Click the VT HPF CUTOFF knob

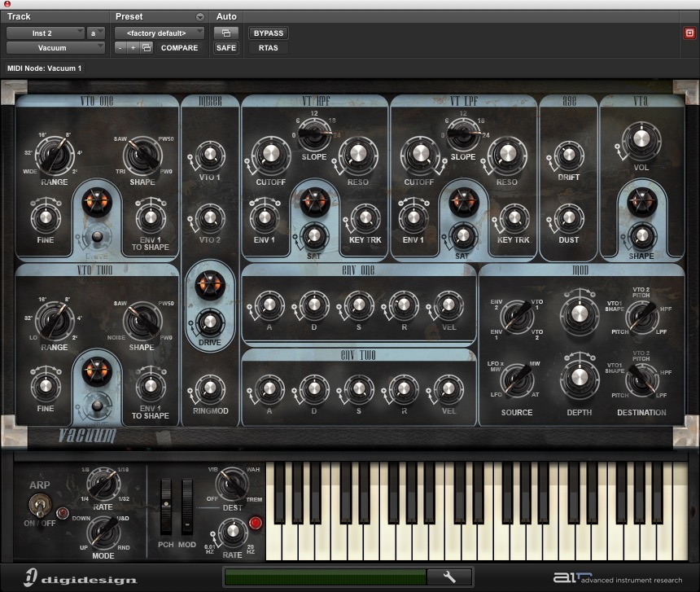coord(270,155)
